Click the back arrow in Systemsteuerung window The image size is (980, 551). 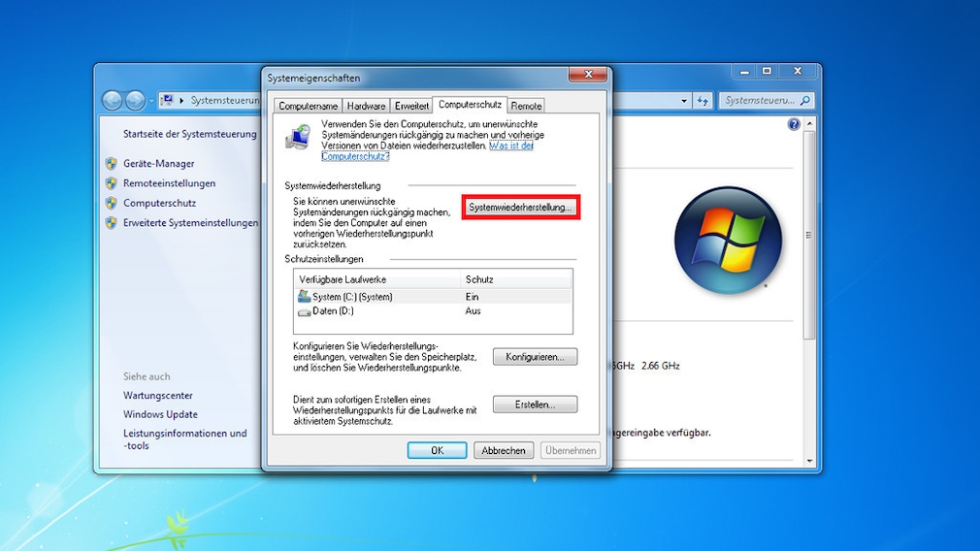tap(112, 100)
